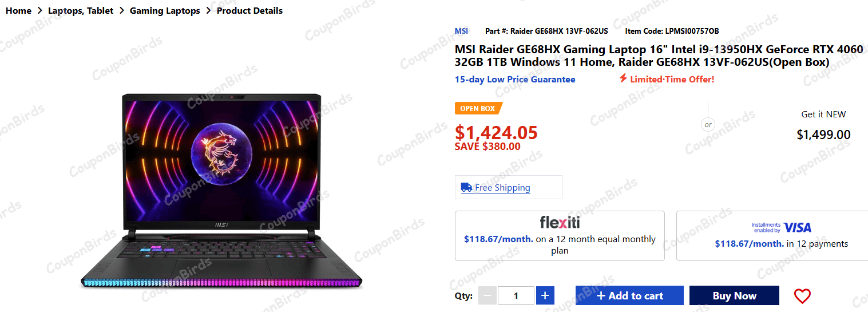Click the flexiti logo
This screenshot has width=868, height=312.
[x=560, y=222]
